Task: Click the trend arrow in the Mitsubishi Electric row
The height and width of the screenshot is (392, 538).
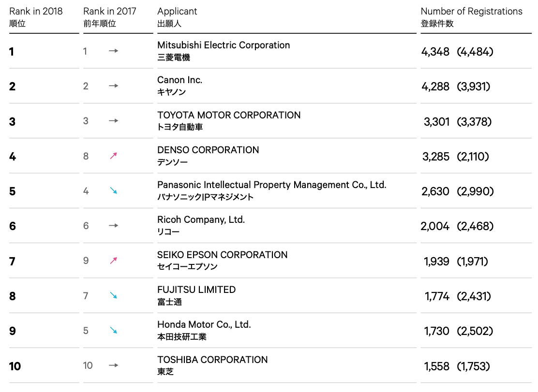Action: [x=114, y=51]
